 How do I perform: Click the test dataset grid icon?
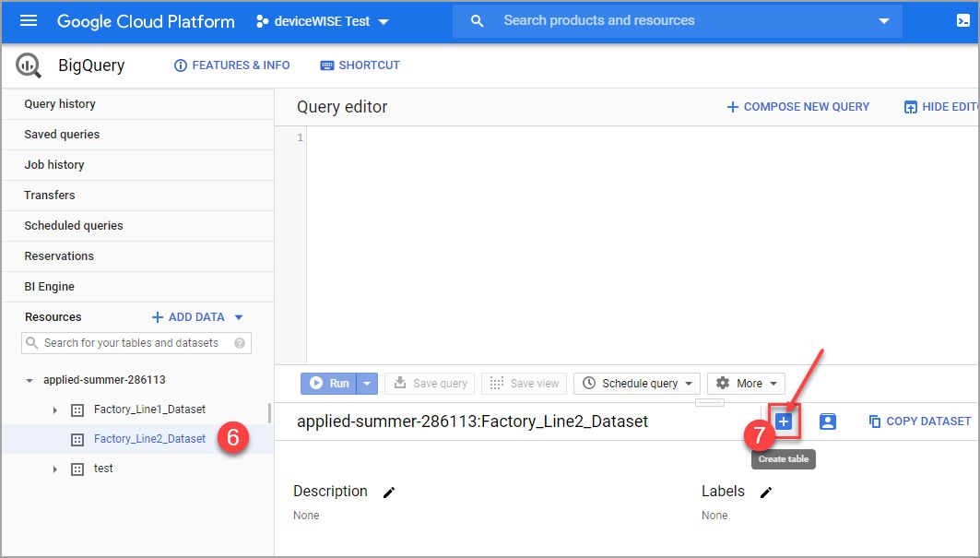[x=77, y=469]
